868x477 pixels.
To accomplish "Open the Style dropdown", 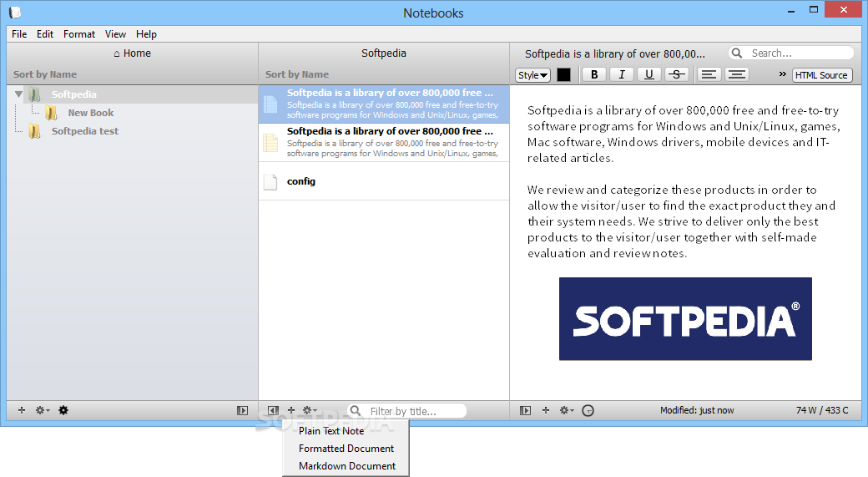I will pos(532,75).
